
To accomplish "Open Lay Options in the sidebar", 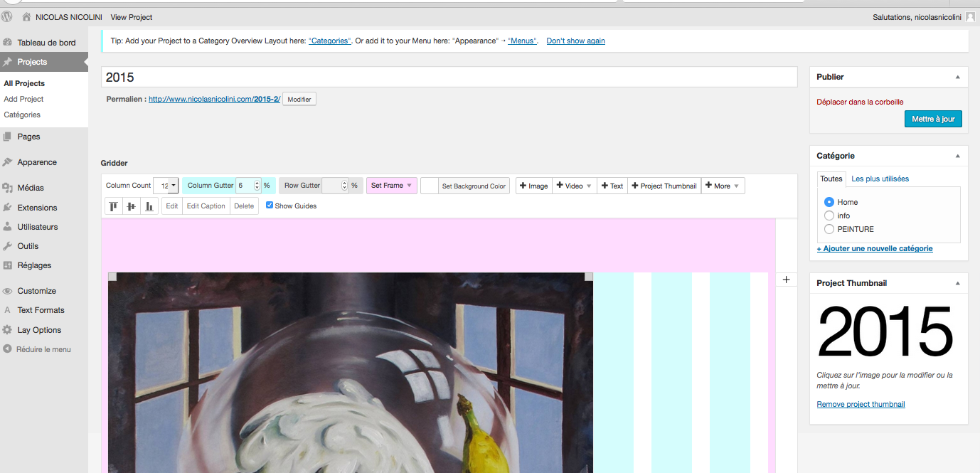I will point(39,330).
